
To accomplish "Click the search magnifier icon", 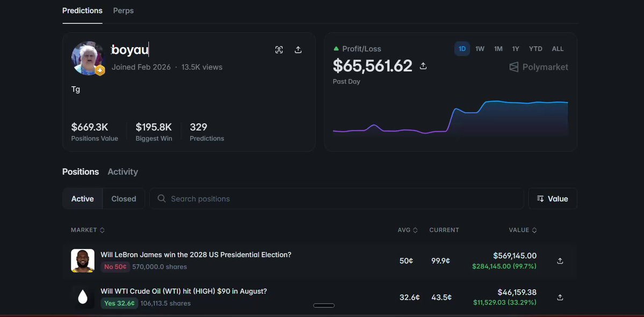I will (162, 198).
